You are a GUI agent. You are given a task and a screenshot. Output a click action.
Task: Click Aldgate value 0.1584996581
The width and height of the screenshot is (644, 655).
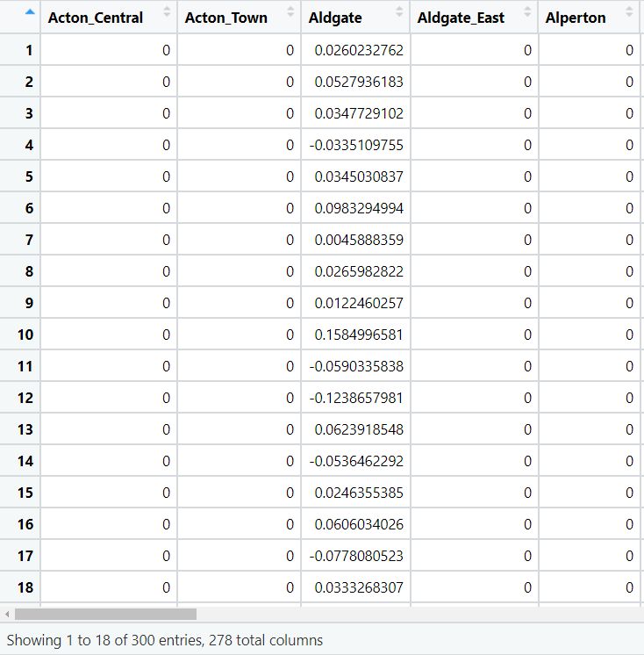pos(359,335)
